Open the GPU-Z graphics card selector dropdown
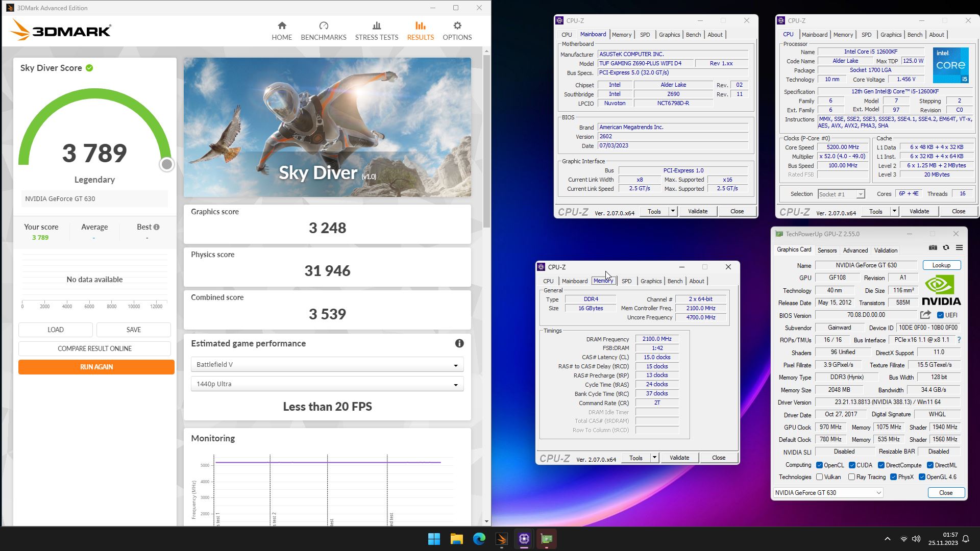This screenshot has height=551, width=980. point(828,493)
